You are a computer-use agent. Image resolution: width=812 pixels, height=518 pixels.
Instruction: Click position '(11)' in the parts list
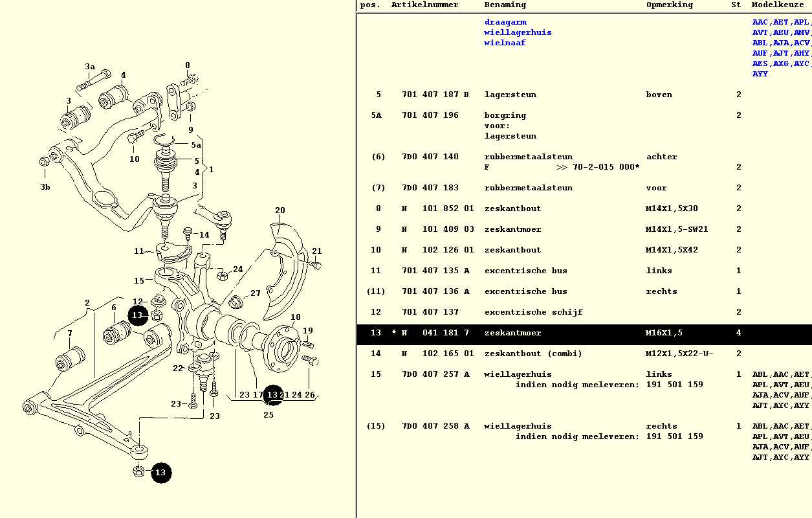point(376,291)
